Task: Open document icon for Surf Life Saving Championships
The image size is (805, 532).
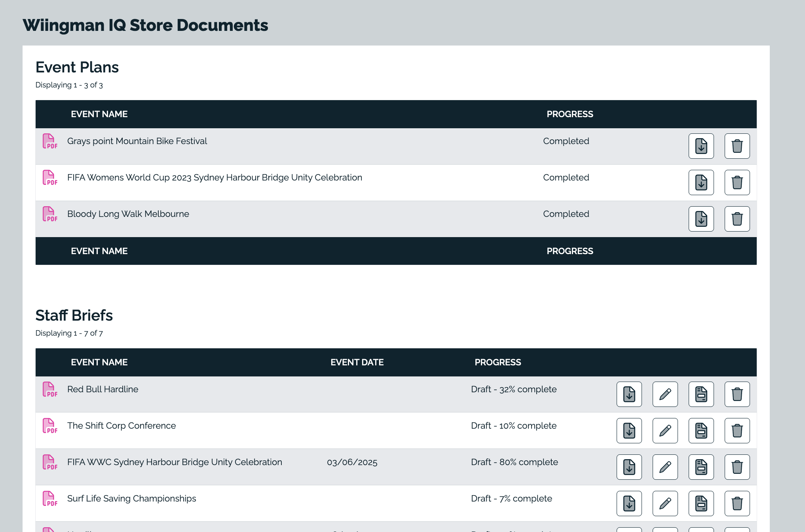Action: (x=701, y=503)
